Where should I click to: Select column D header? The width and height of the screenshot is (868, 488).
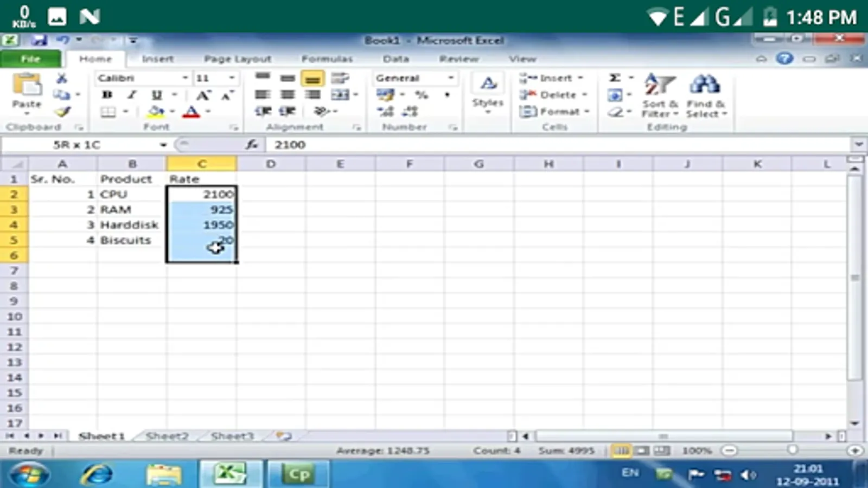271,164
